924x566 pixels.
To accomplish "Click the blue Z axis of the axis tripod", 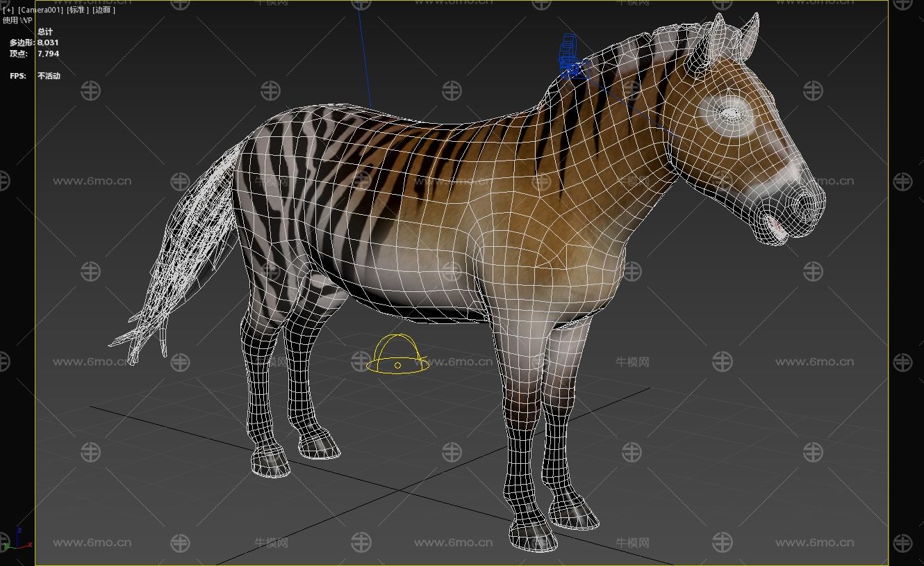I will point(19,533).
